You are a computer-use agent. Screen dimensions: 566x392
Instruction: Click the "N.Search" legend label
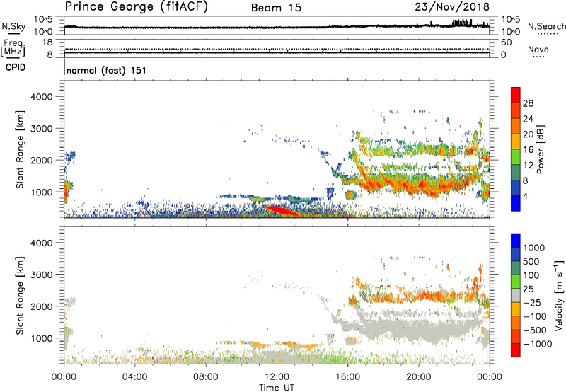547,26
